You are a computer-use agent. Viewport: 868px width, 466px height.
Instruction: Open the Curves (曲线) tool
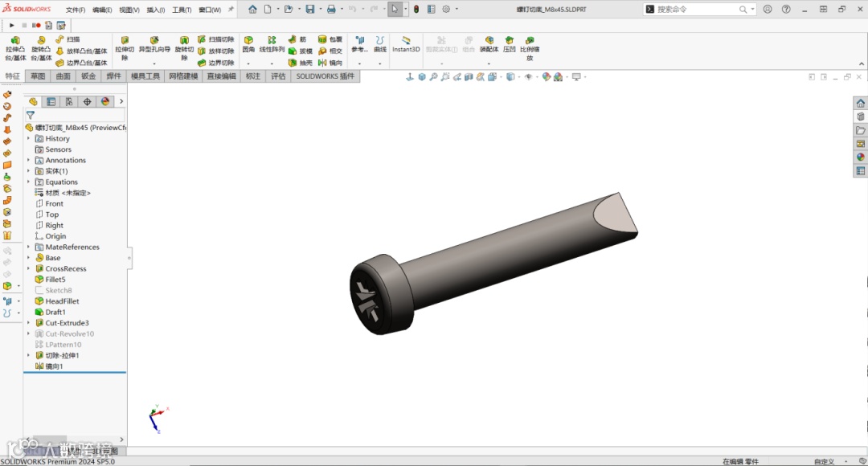point(379,44)
